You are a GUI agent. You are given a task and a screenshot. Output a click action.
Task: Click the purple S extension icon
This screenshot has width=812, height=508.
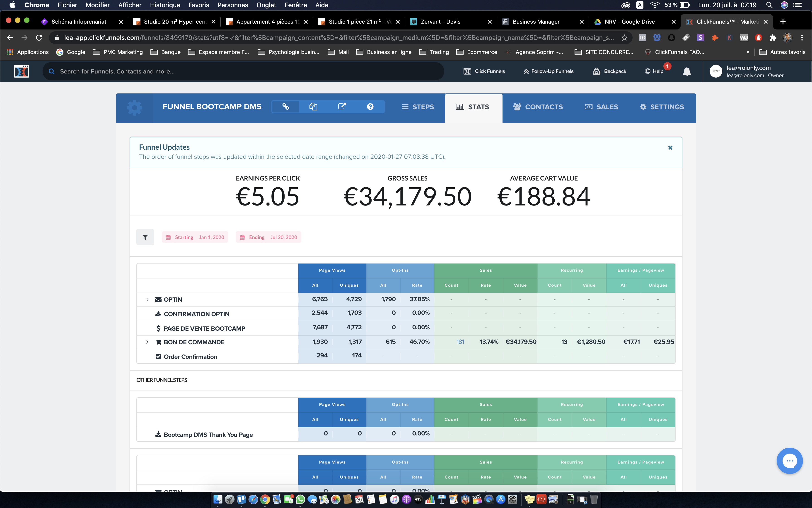tap(700, 38)
